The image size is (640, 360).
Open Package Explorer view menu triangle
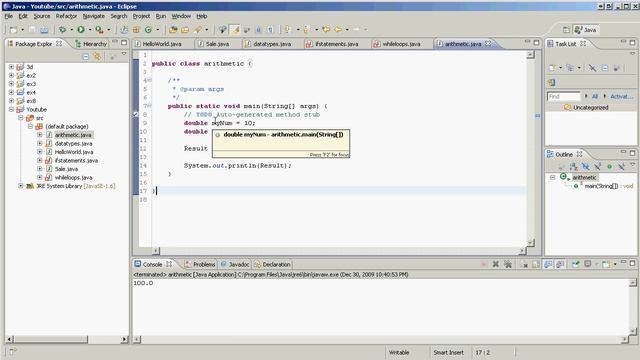pos(124,54)
